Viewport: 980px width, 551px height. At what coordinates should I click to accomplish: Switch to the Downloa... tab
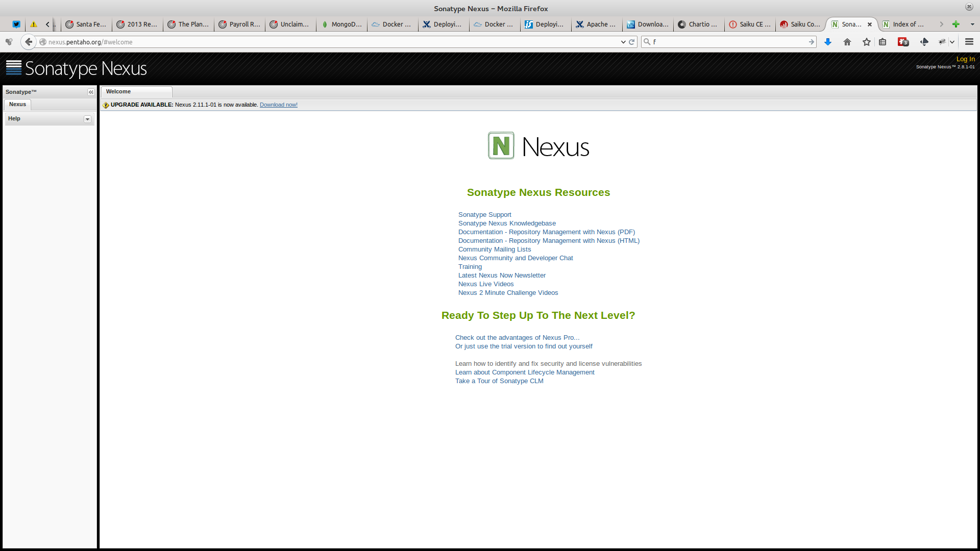648,24
